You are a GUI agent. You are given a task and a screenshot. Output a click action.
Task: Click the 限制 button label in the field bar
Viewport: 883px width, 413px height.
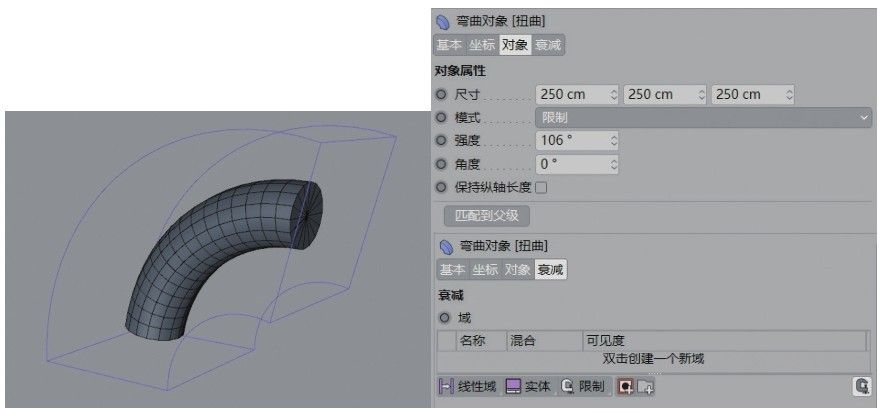coord(591,387)
